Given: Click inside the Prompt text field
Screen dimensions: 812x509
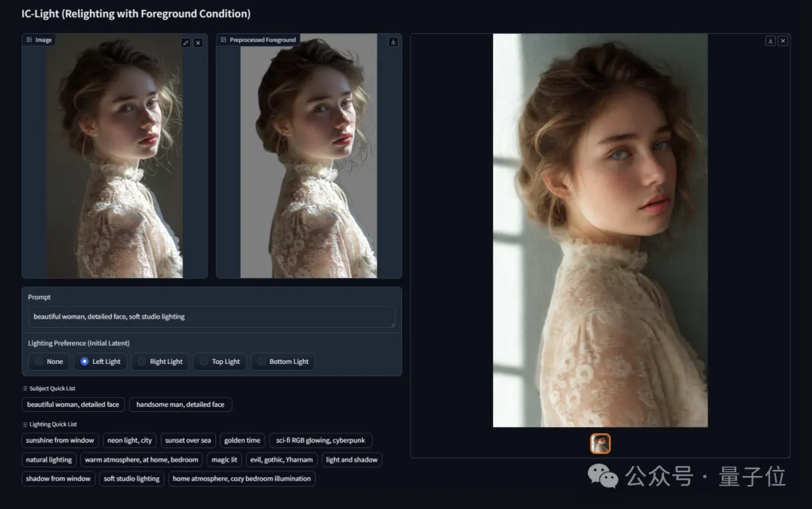Looking at the screenshot, I should pyautogui.click(x=211, y=317).
